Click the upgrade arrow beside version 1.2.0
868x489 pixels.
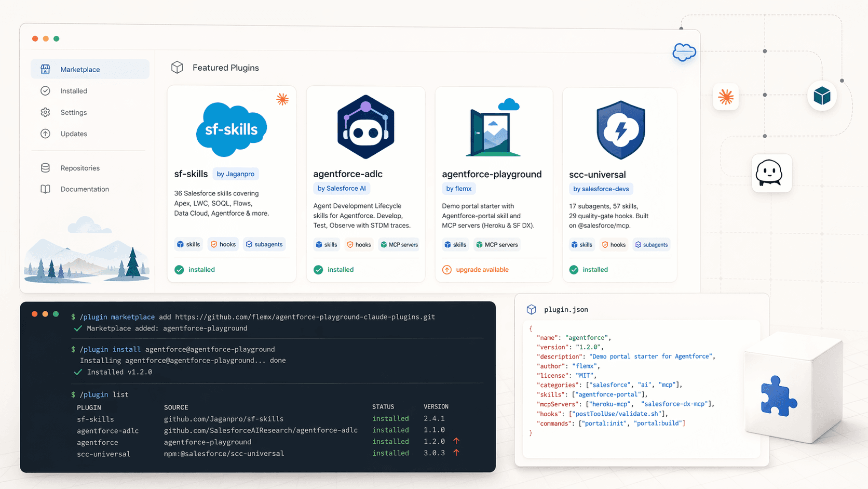click(456, 441)
